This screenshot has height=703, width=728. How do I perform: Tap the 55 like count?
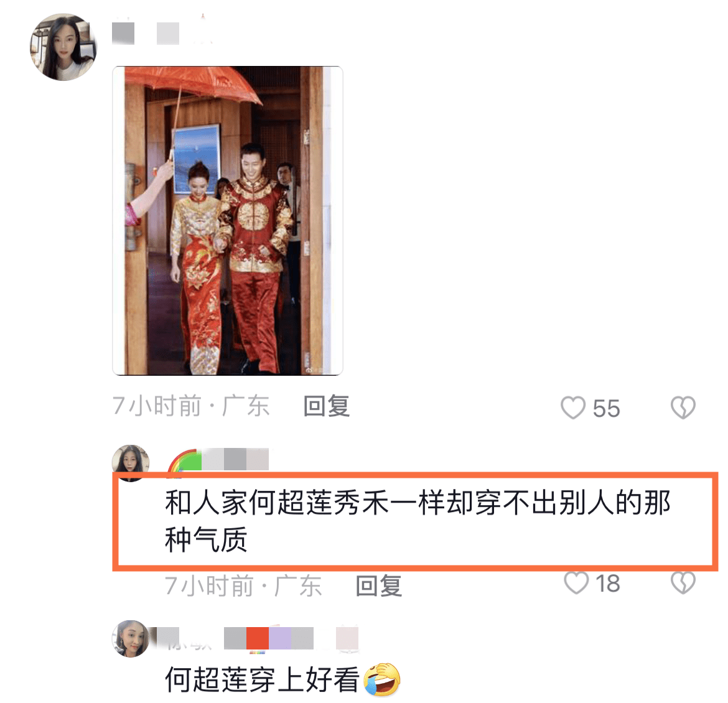tap(606, 409)
